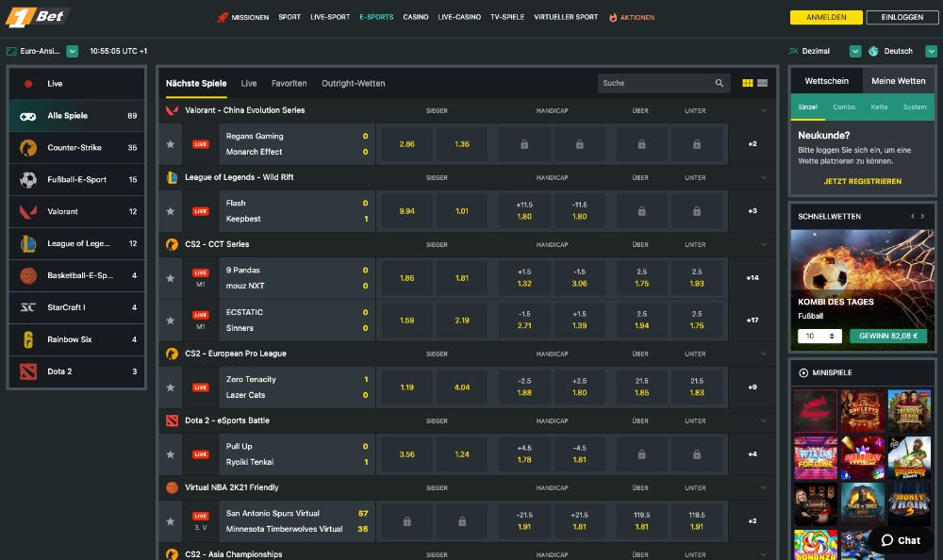The width and height of the screenshot is (943, 560).
Task: Click the 1Bet logo
Action: pyautogui.click(x=37, y=17)
